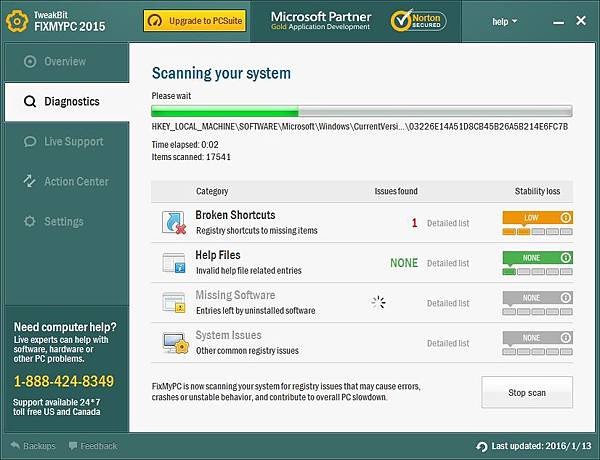The width and height of the screenshot is (600, 460).
Task: Open the Live Support tab
Action: [x=67, y=142]
